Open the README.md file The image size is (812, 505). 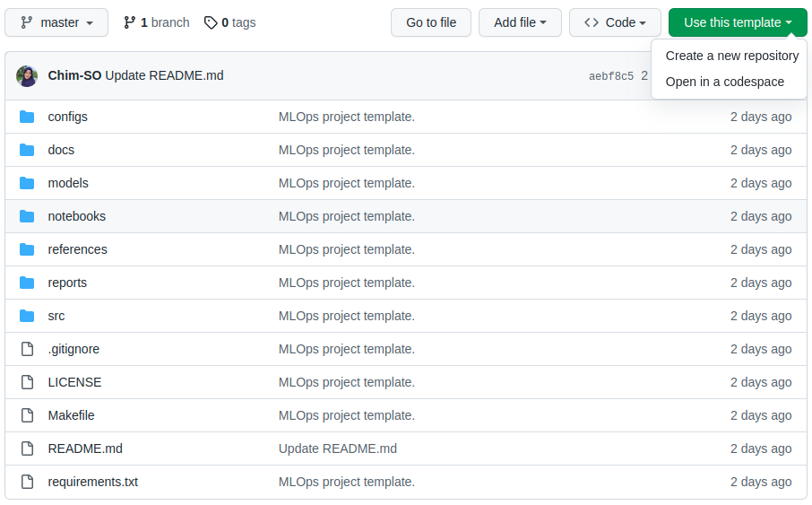pos(85,448)
